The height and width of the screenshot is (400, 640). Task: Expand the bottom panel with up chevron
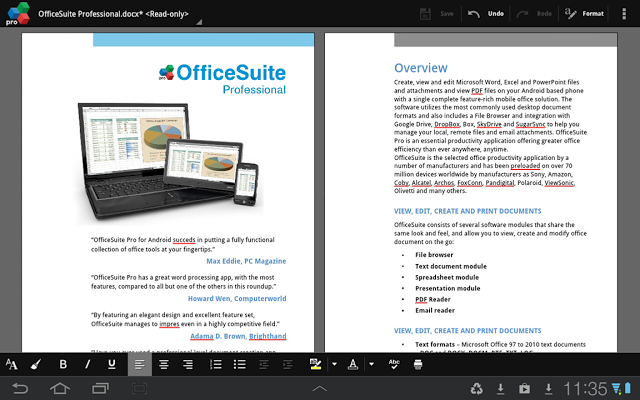(x=320, y=387)
